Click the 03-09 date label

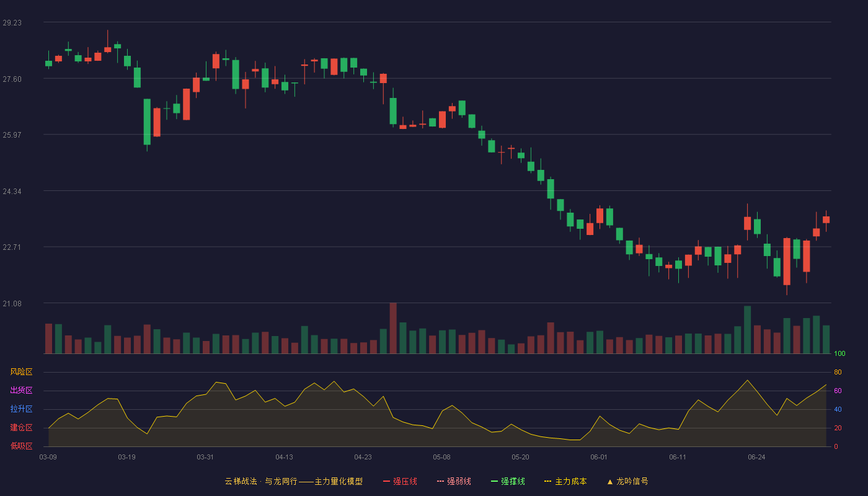(x=48, y=457)
